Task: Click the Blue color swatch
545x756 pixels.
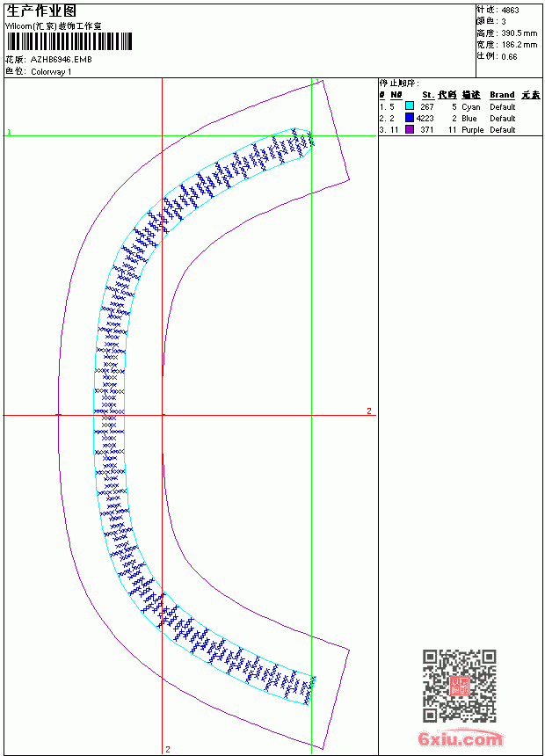Action: pos(410,118)
